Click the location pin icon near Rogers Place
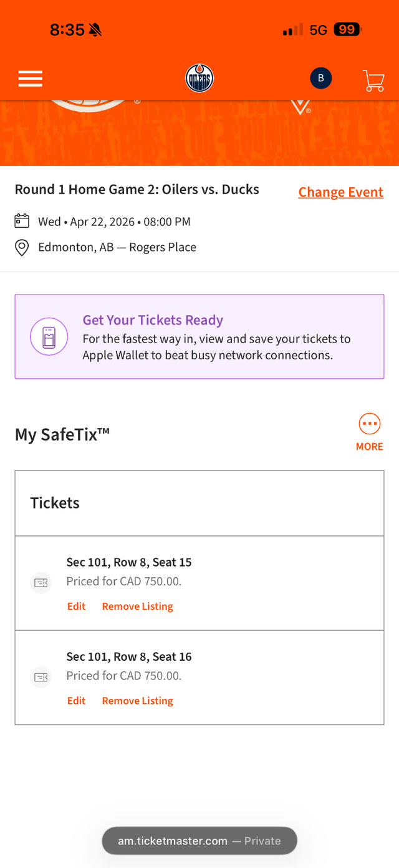The width and height of the screenshot is (399, 868). [x=22, y=247]
